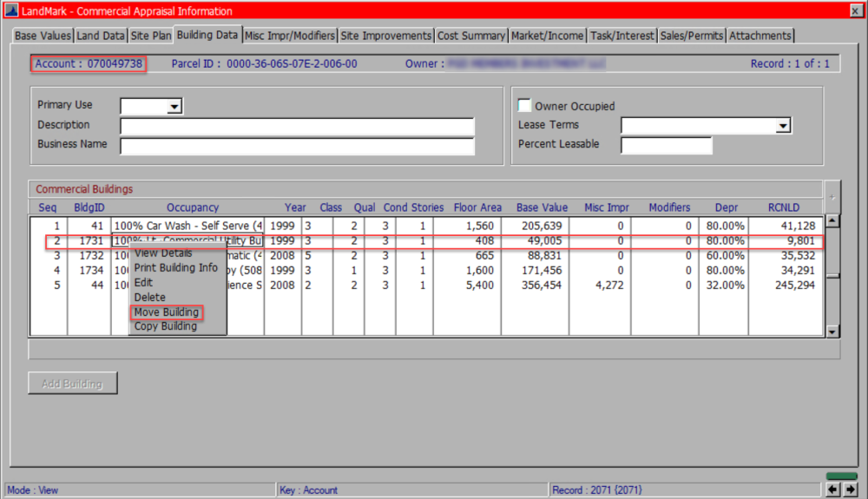Select Edit in the context menu
The width and height of the screenshot is (868, 499).
tap(143, 283)
